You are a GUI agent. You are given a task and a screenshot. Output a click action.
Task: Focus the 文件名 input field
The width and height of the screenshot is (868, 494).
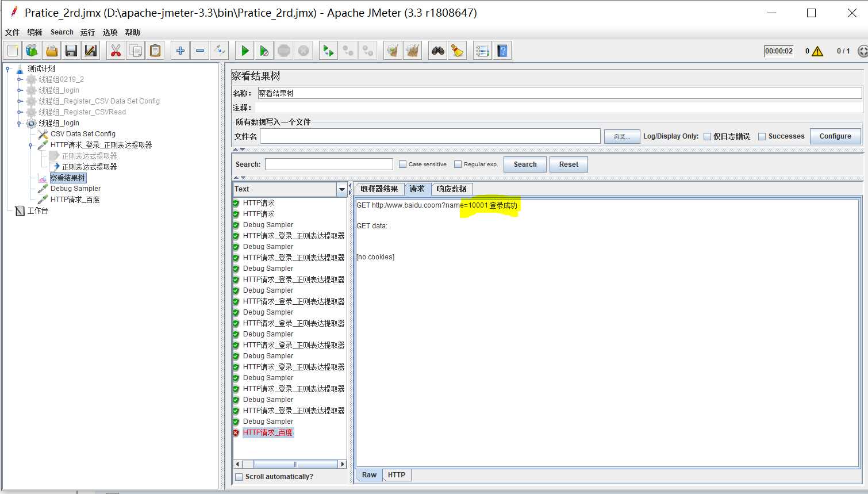430,136
